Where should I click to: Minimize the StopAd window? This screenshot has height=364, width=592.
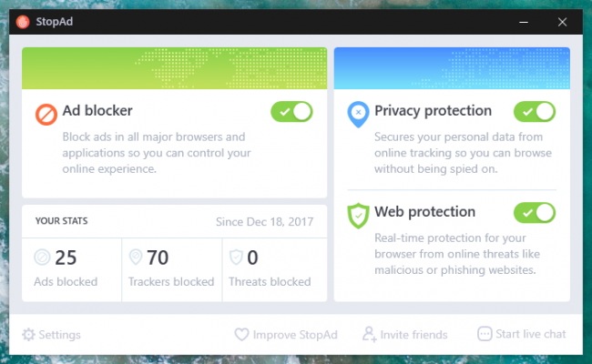point(524,22)
